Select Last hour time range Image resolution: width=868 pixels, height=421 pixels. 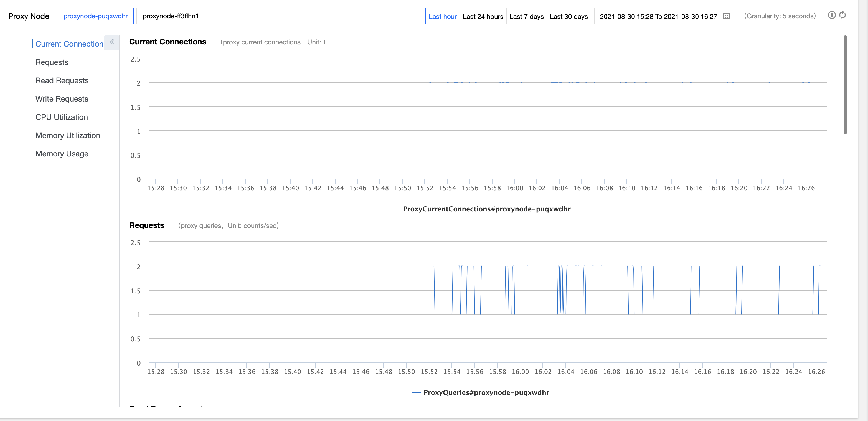pos(442,17)
